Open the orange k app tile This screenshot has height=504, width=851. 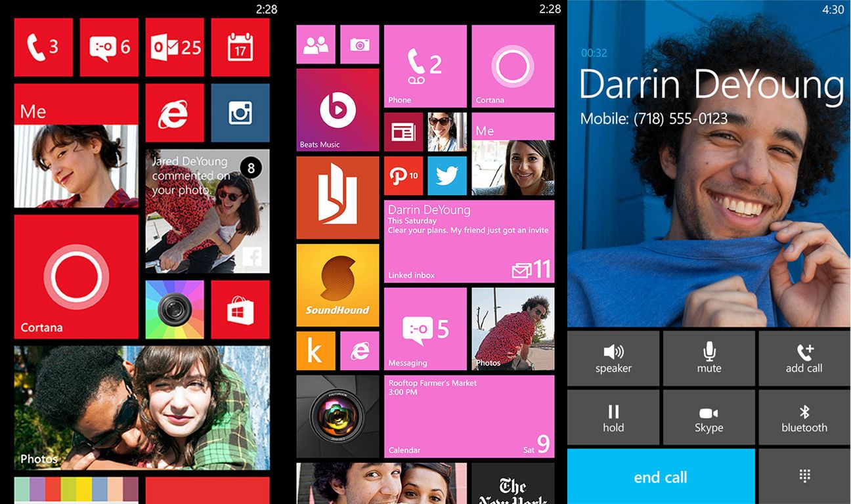(x=316, y=351)
